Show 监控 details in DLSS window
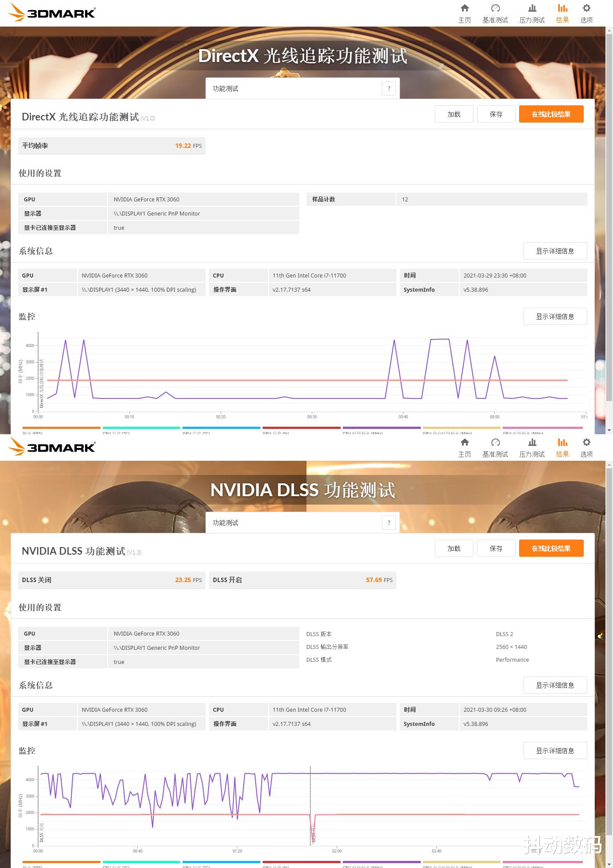The image size is (613, 868). pos(555,751)
